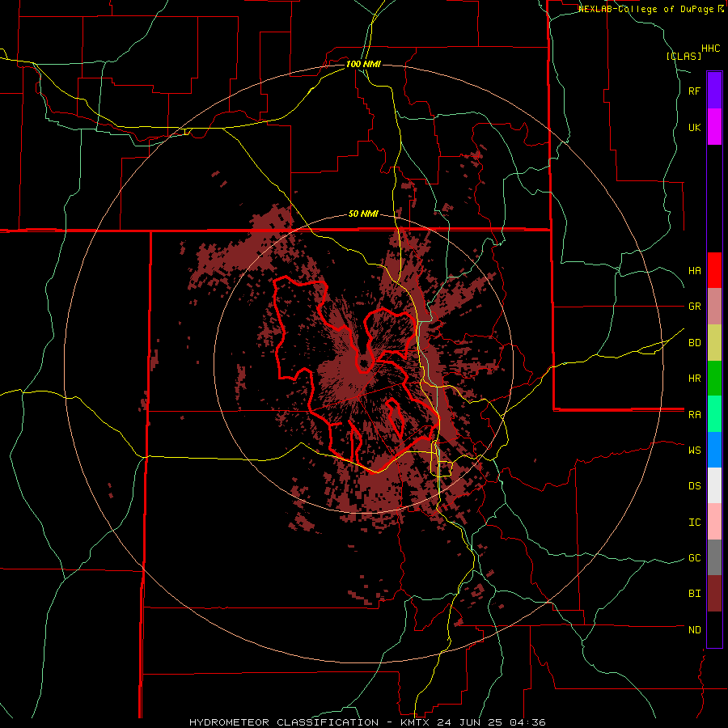This screenshot has width=728, height=728.
Task: Click the HA legend label
Action: click(695, 271)
